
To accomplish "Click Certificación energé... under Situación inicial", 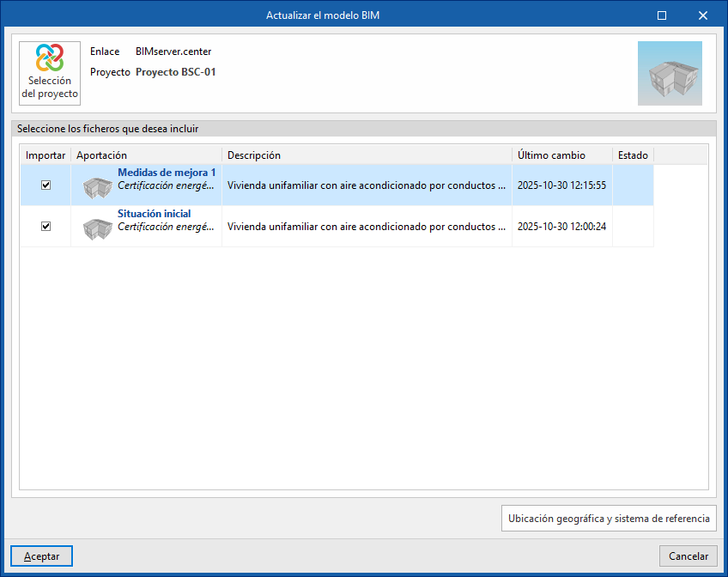I will tap(166, 227).
